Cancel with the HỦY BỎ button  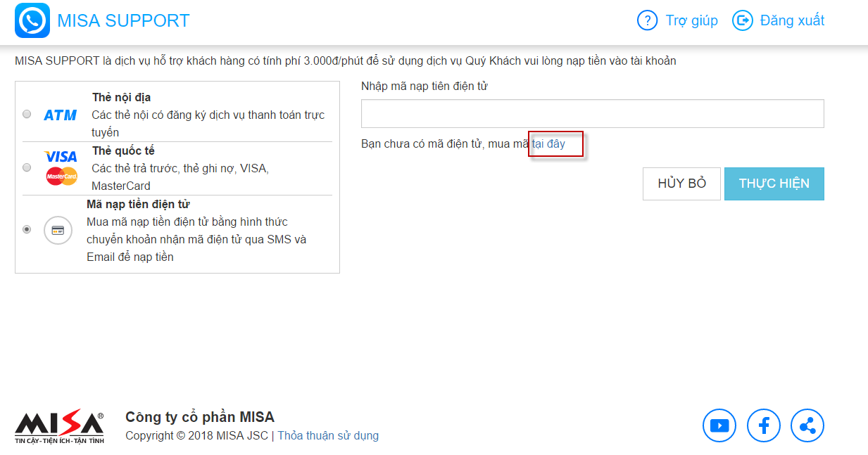pyautogui.click(x=681, y=184)
